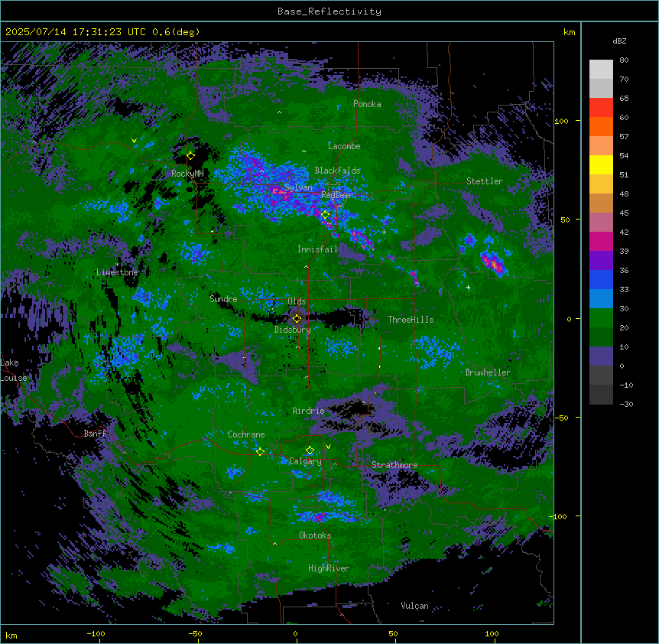Click the Drumheller label
Viewport: 659px width, 644px height.
(x=488, y=372)
